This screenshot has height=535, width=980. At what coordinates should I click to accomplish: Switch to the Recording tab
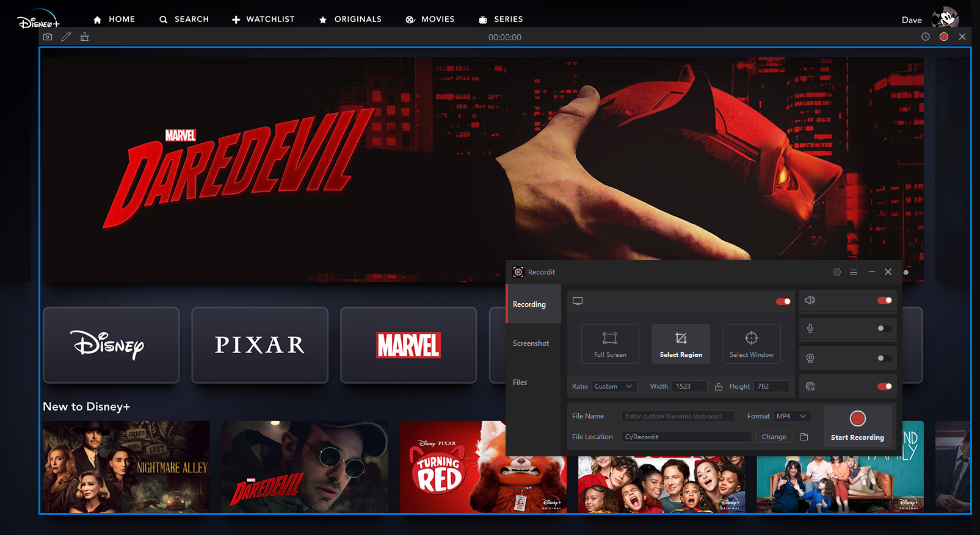(x=533, y=304)
